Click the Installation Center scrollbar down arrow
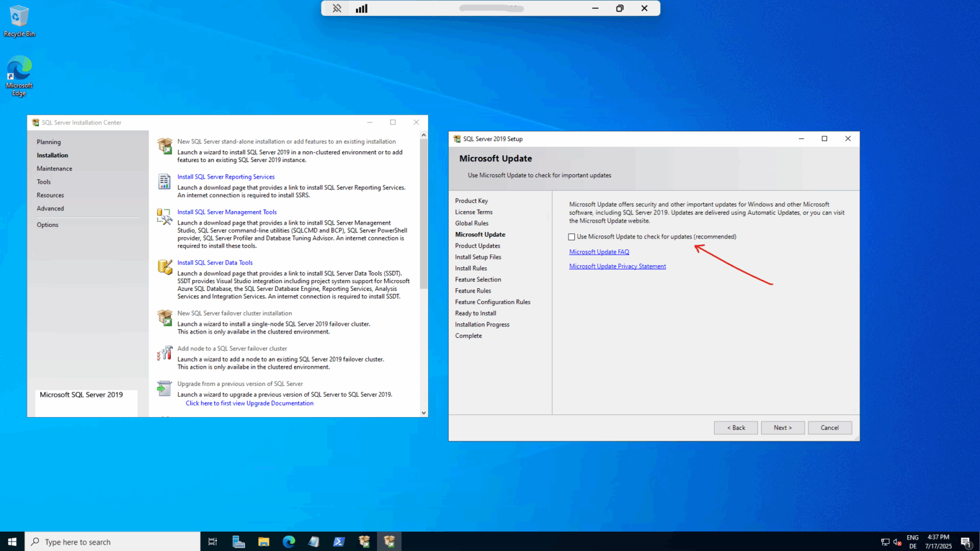Image resolution: width=980 pixels, height=551 pixels. 423,413
